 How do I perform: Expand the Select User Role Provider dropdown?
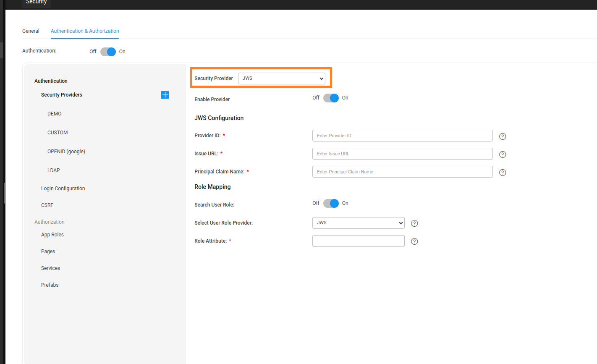point(358,223)
